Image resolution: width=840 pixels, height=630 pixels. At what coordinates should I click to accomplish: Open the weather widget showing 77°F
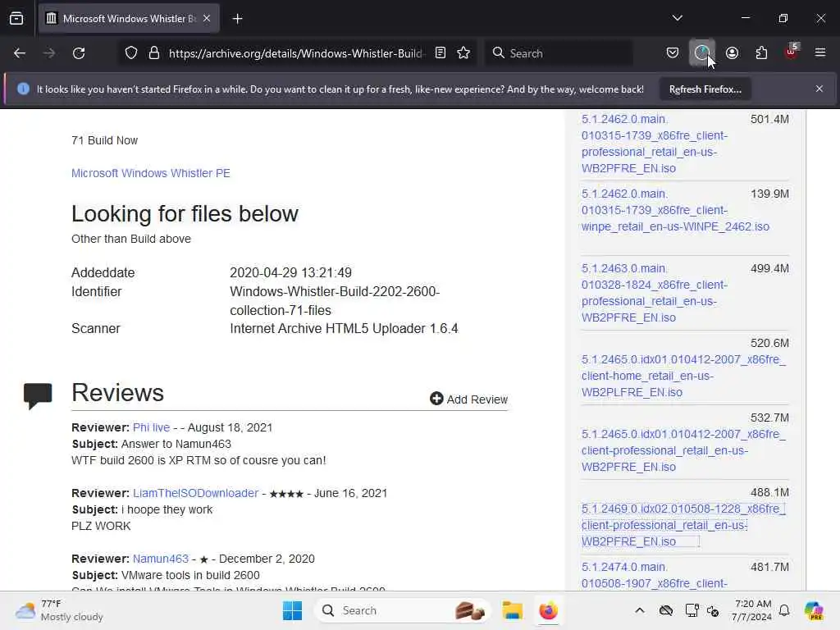59,610
